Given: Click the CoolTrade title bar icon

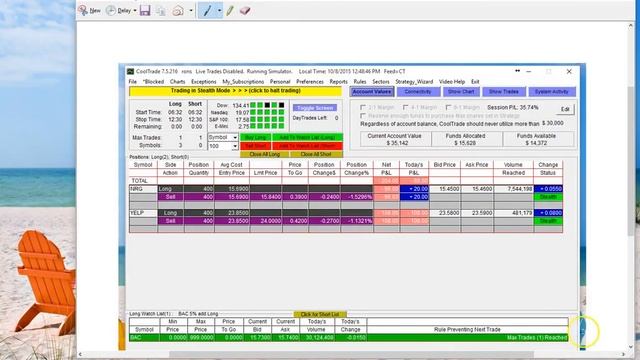Looking at the screenshot, I should (x=131, y=71).
